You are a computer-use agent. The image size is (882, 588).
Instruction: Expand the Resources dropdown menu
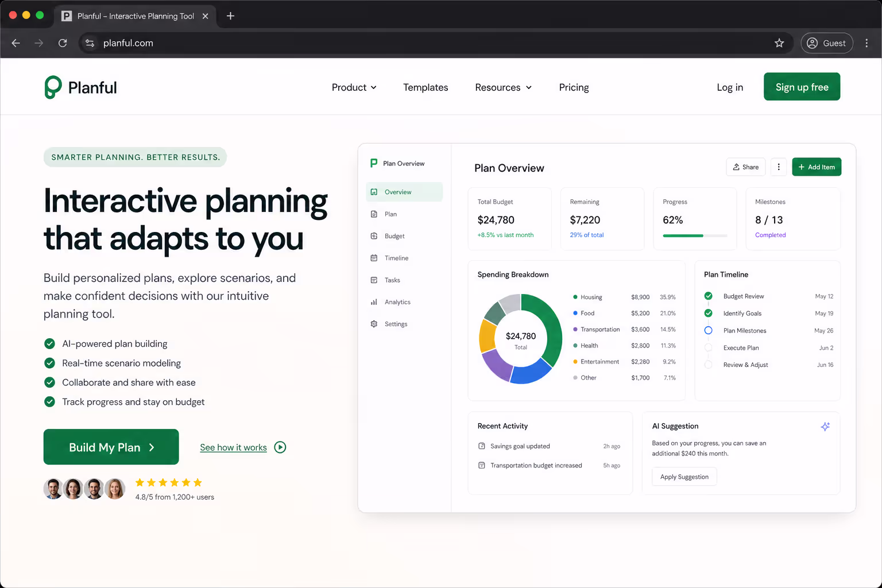pyautogui.click(x=504, y=87)
